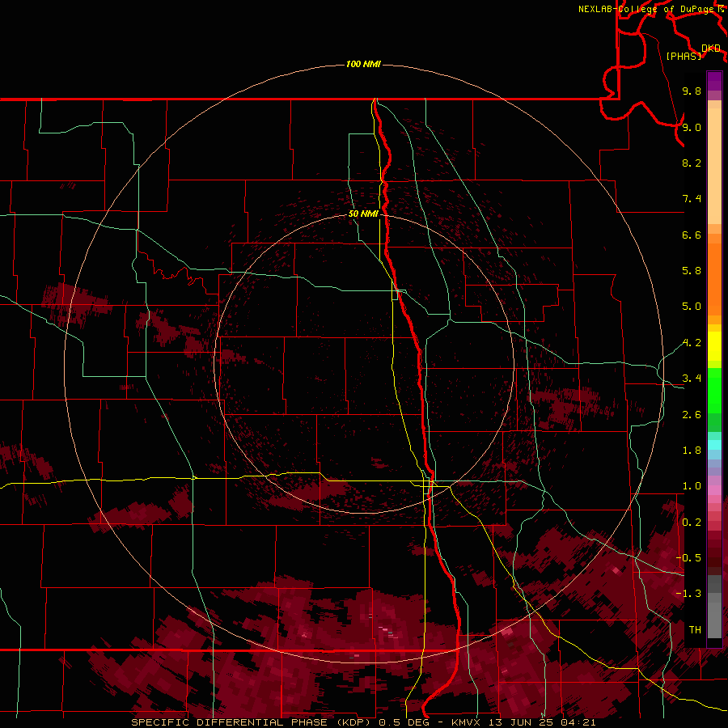Image resolution: width=728 pixels, height=728 pixels.
Task: Click the 2.6 value on color scale
Action: click(x=692, y=415)
